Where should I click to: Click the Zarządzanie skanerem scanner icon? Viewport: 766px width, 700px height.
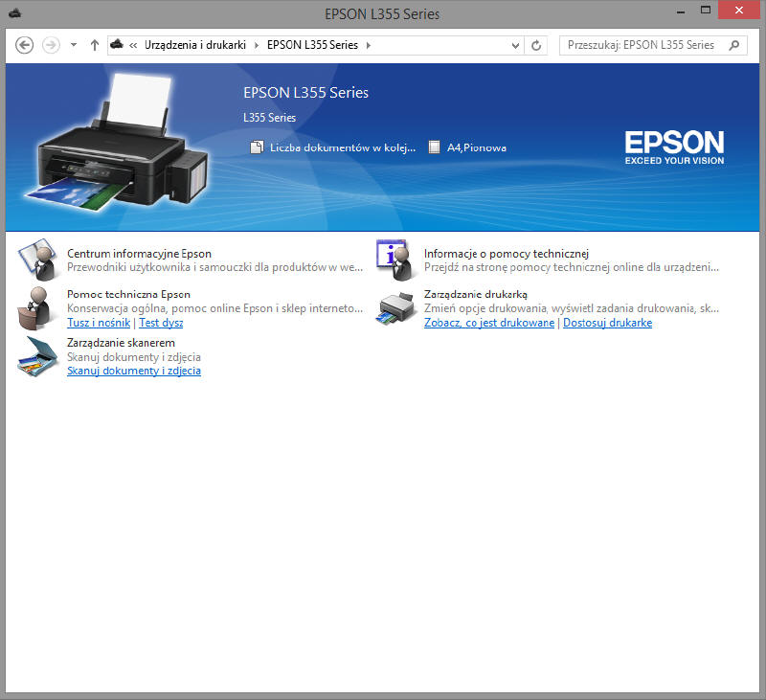(37, 356)
